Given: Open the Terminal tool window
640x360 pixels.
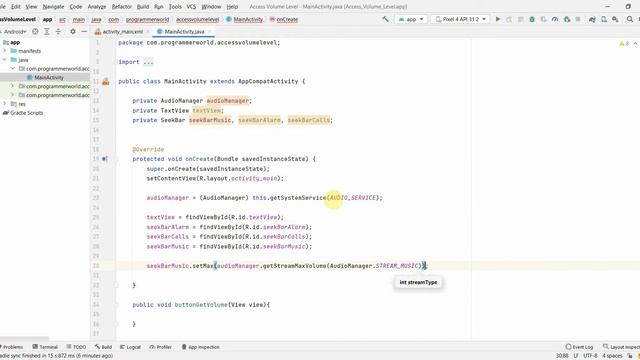Looking at the screenshot, I should (45, 347).
